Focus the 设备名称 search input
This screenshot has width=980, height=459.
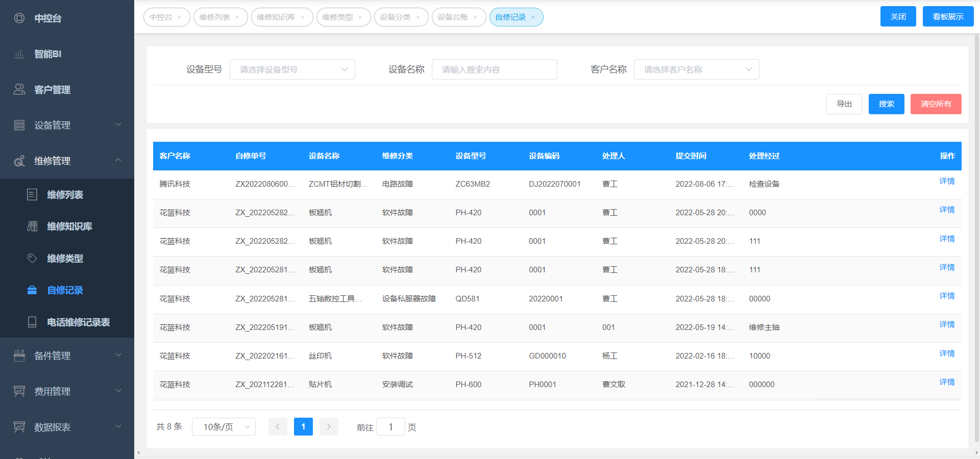tap(494, 69)
